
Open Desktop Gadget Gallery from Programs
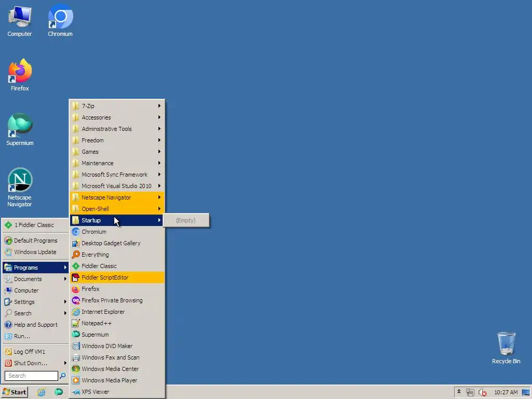point(117,243)
